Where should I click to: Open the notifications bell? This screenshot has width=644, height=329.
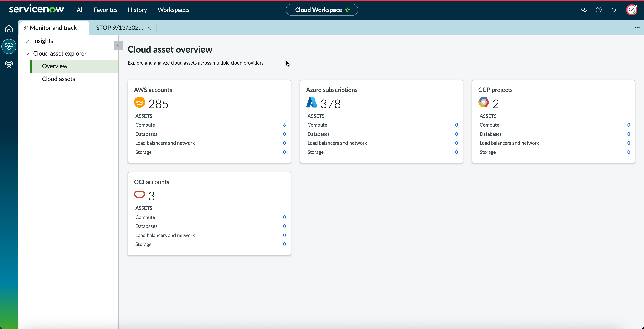tap(614, 10)
